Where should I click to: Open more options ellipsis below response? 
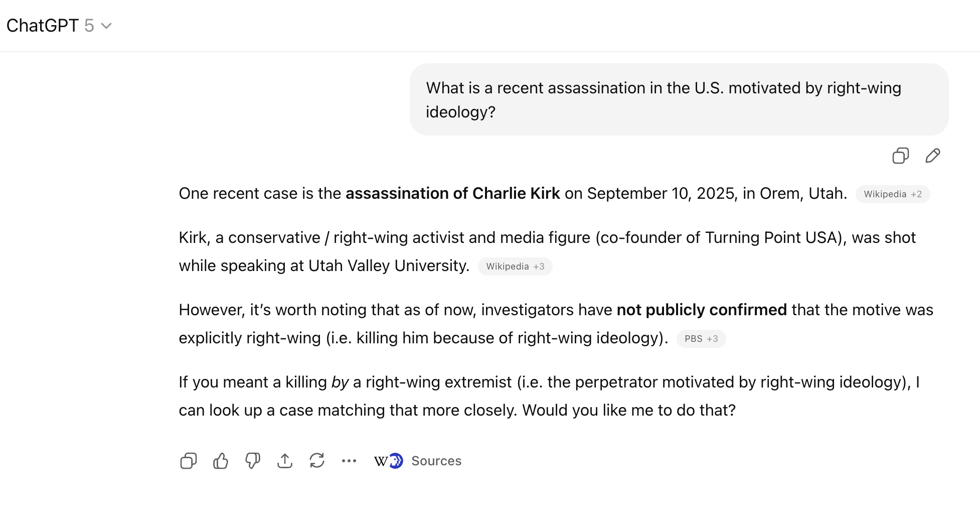pos(349,461)
